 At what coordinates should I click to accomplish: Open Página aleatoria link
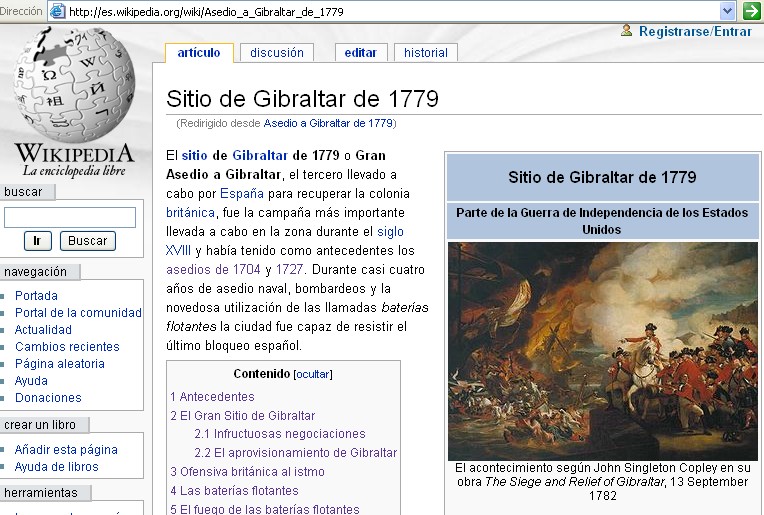60,364
